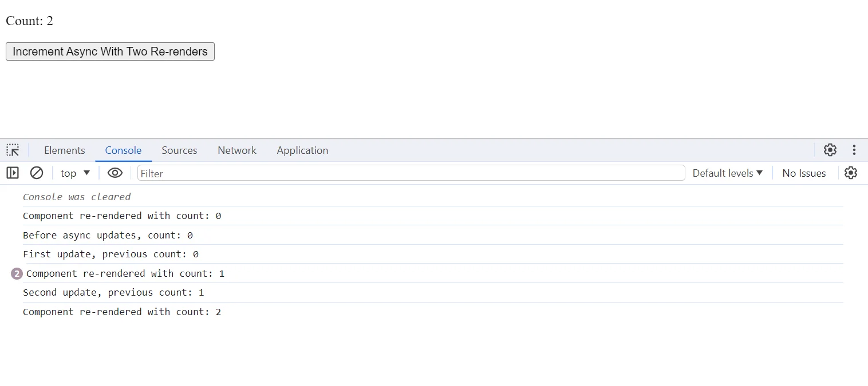The width and height of the screenshot is (868, 386).
Task: Toggle the device toolbar icon
Action: click(x=12, y=173)
